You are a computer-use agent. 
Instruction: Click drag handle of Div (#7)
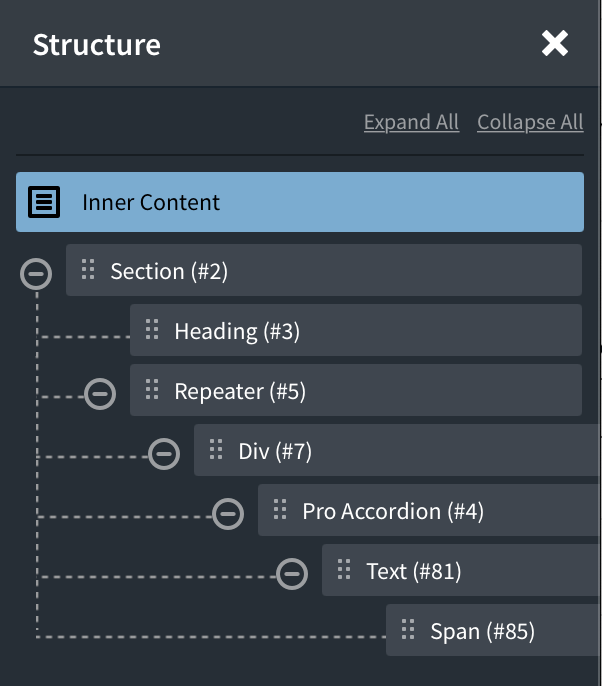click(x=216, y=450)
